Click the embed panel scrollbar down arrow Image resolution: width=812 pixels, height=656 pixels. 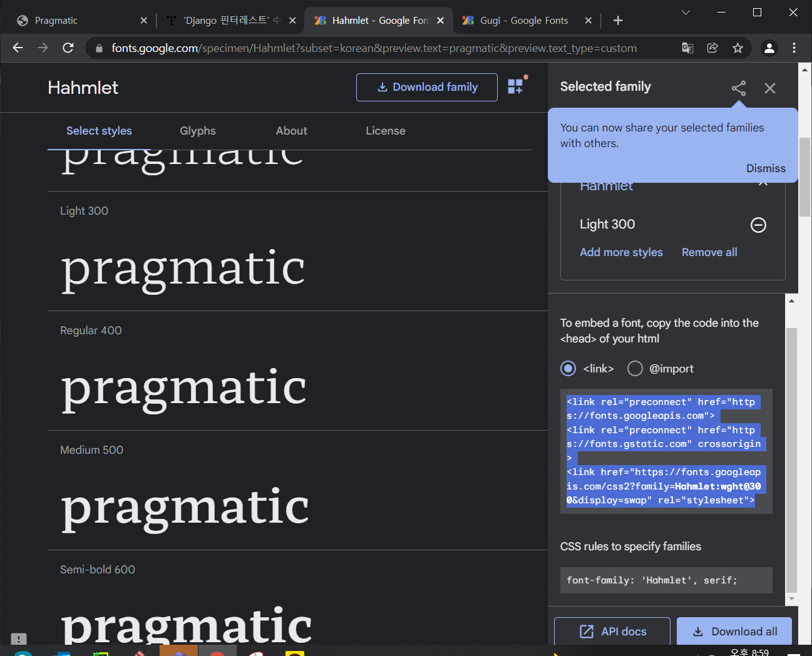[x=791, y=599]
